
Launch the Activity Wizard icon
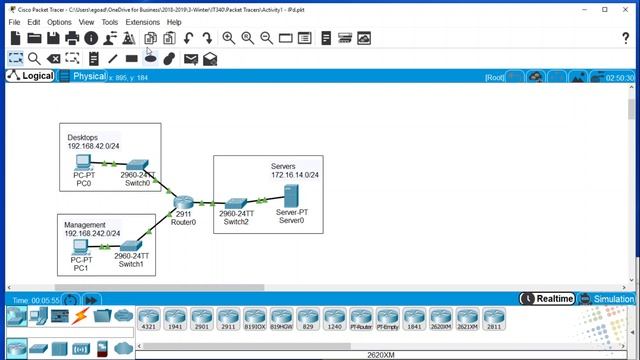pos(110,38)
